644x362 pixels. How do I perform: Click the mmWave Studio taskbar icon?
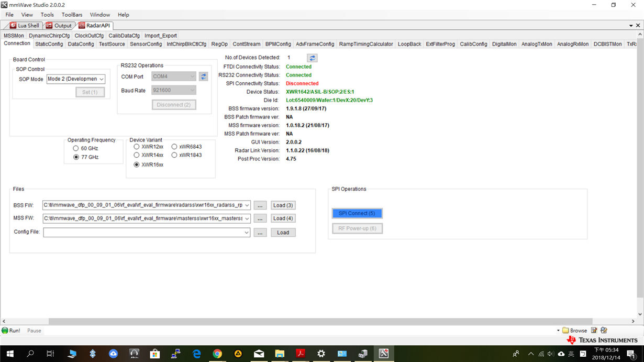coord(384,354)
